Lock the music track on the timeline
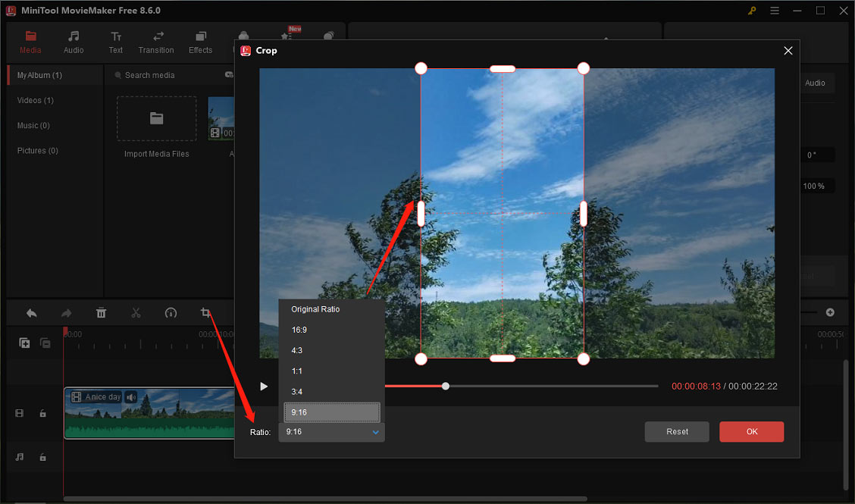Screen dimensions: 855x504 42,457
